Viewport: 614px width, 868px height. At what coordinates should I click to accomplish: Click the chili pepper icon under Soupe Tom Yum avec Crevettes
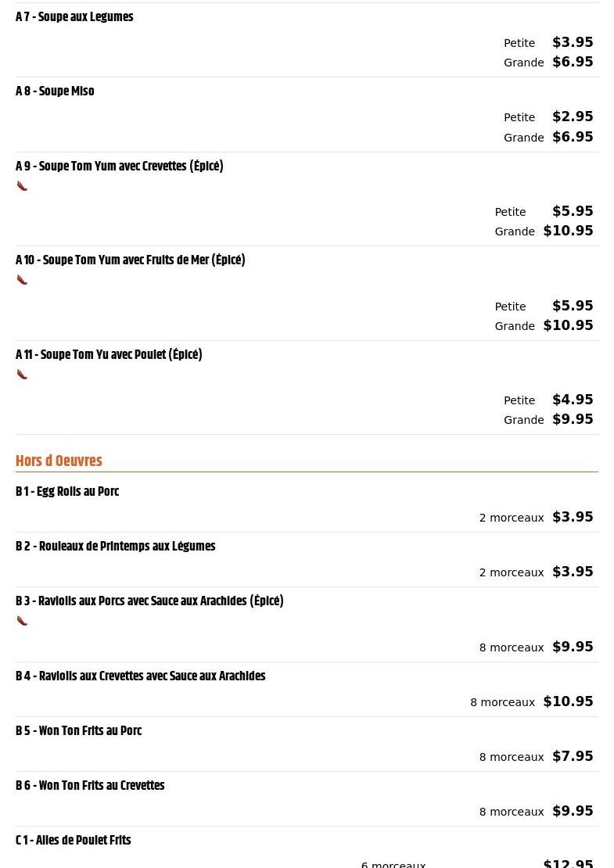(x=22, y=186)
